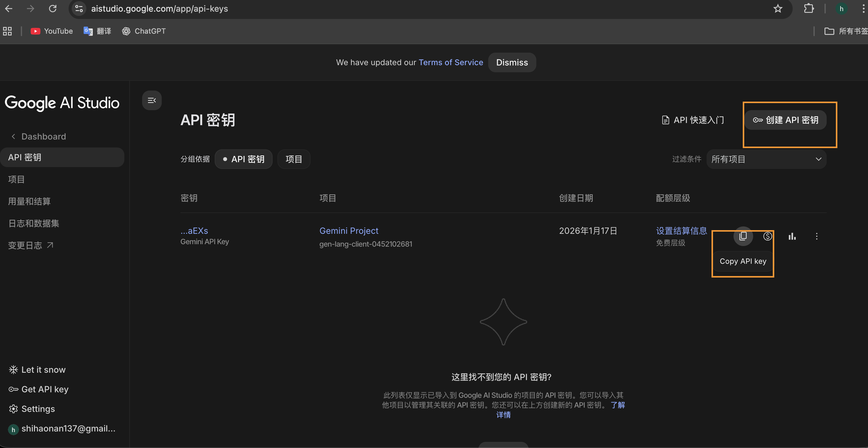The width and height of the screenshot is (868, 448).
Task: Click the usage chart icon in key row
Action: (x=792, y=236)
